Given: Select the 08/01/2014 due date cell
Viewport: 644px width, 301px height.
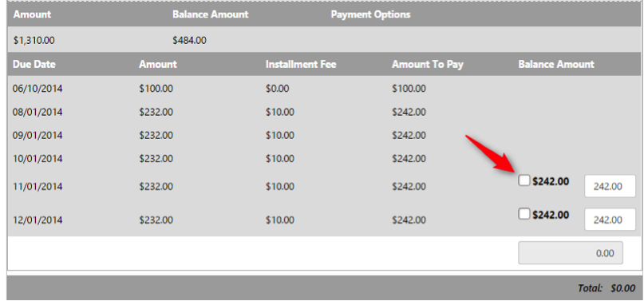Looking at the screenshot, I should pos(38,112).
